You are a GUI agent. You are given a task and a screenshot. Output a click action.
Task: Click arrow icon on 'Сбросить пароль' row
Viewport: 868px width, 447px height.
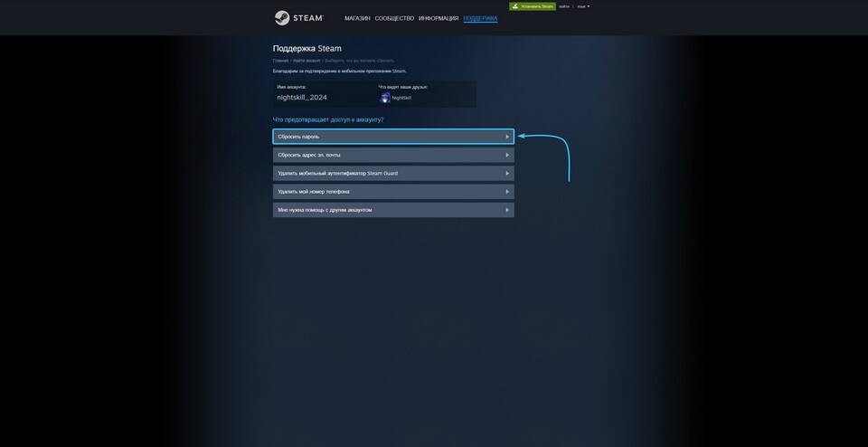(506, 137)
